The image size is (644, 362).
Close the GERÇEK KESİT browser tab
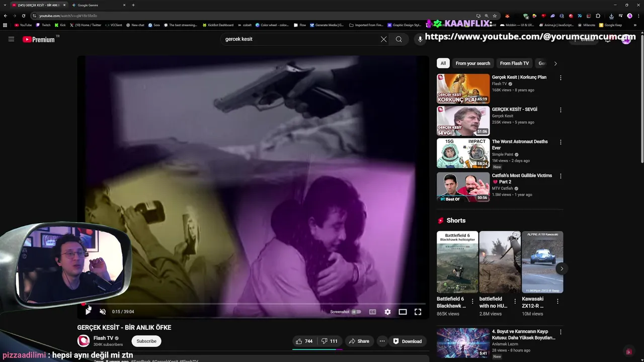click(x=64, y=5)
